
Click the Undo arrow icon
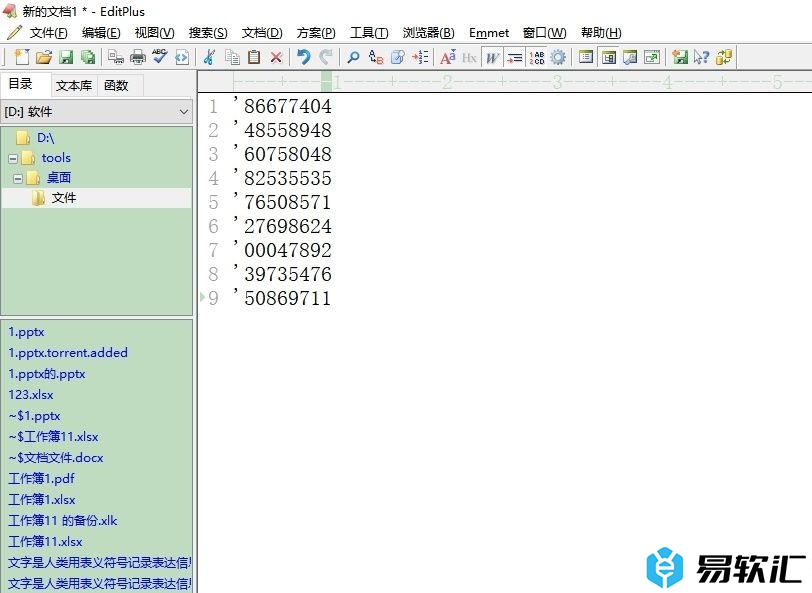coord(303,57)
